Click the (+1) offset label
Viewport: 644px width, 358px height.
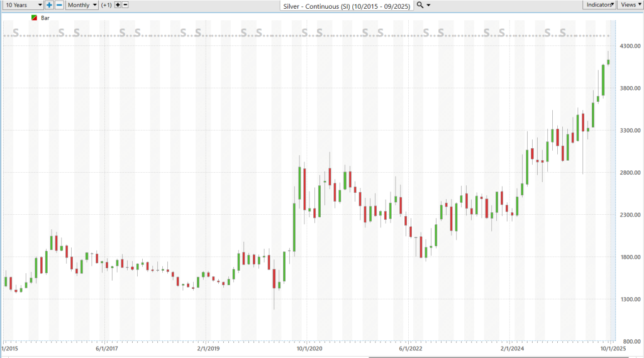(106, 5)
